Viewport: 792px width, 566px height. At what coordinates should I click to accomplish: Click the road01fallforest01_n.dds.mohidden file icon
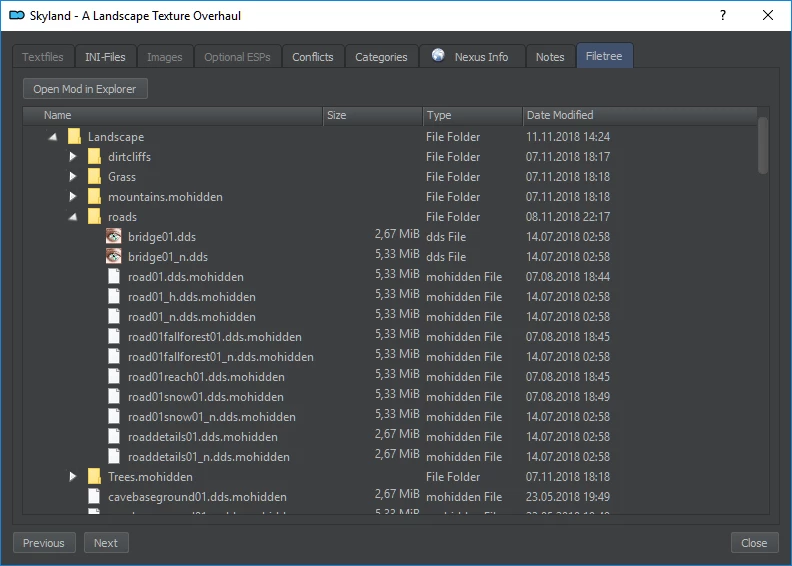[114, 356]
